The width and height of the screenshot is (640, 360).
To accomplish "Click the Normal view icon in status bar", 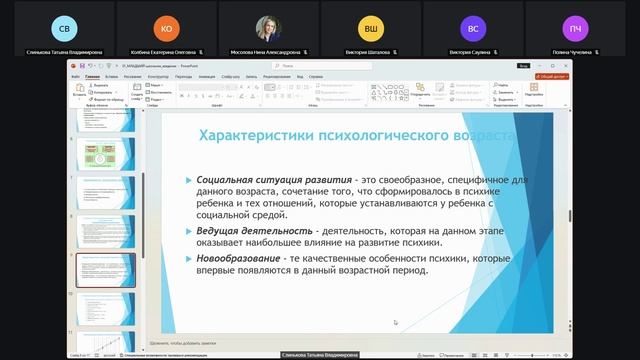I will click(474, 356).
